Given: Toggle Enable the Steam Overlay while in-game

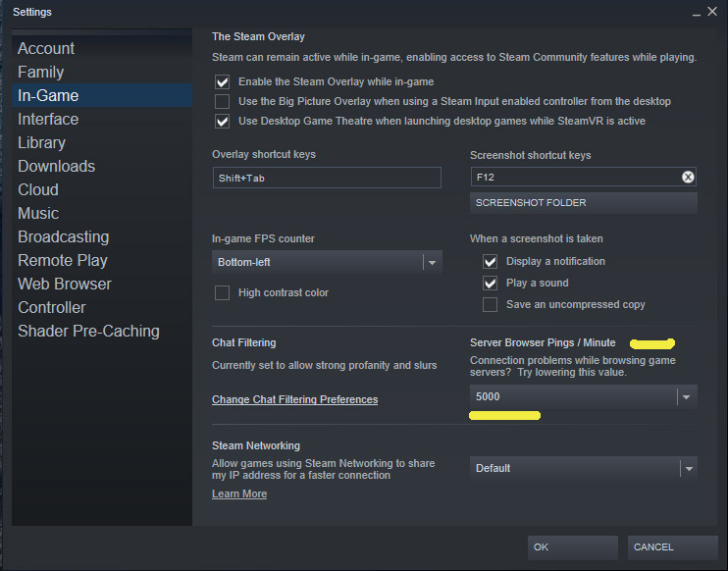Looking at the screenshot, I should coord(222,82).
